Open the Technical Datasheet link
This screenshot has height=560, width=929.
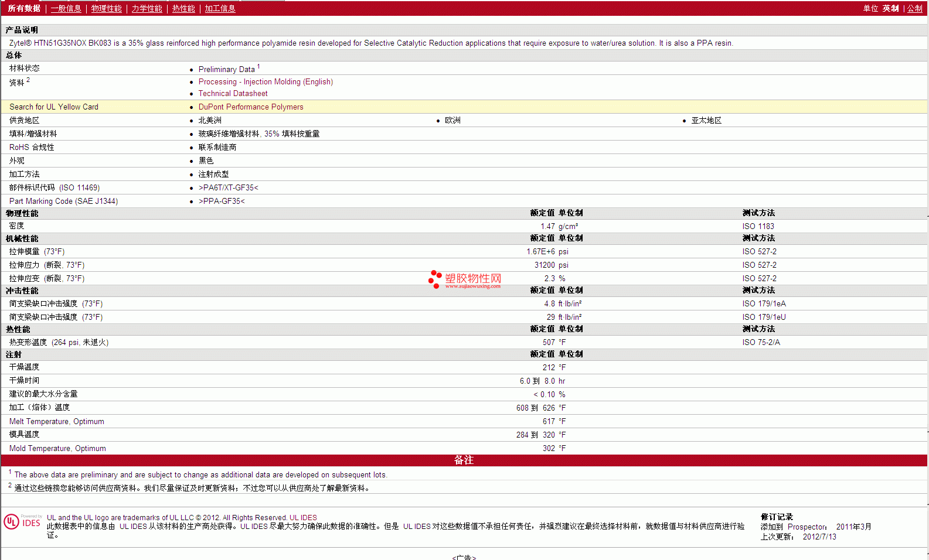click(x=233, y=94)
